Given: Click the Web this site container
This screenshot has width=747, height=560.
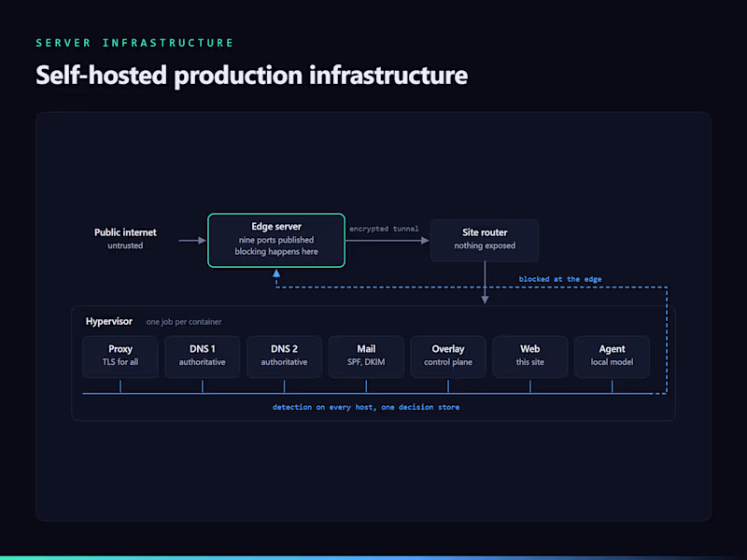Looking at the screenshot, I should click(529, 357).
